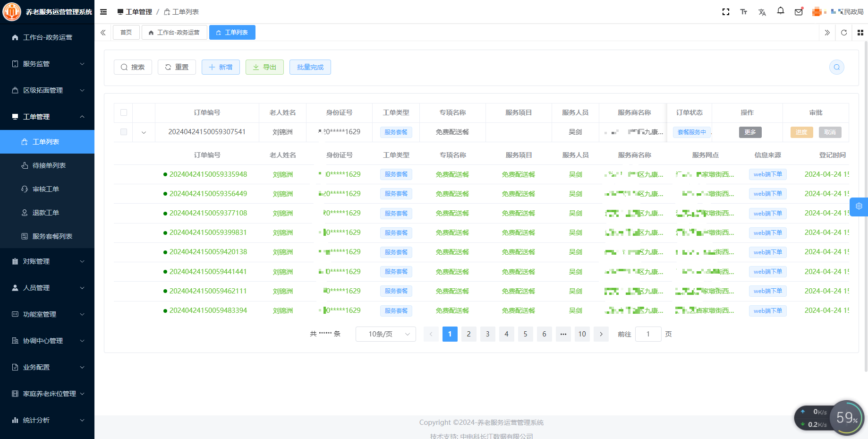Expand 服务监管 sidebar menu
Screen dimensions: 868x439
click(x=47, y=64)
